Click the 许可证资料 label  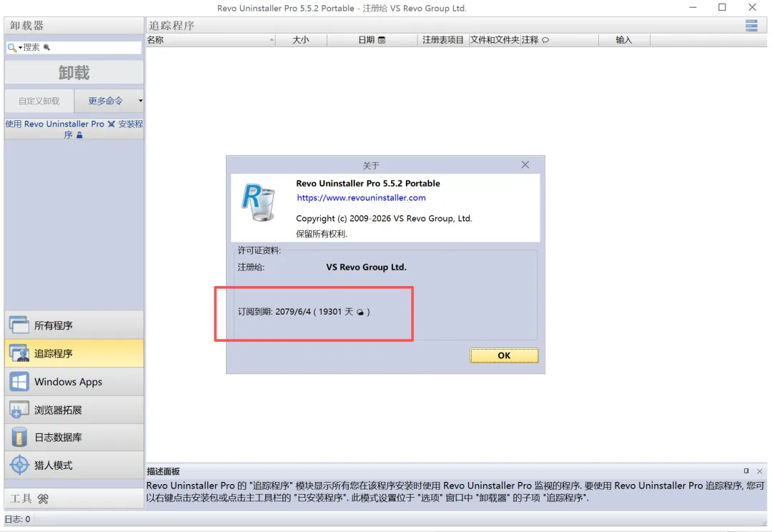click(x=259, y=250)
